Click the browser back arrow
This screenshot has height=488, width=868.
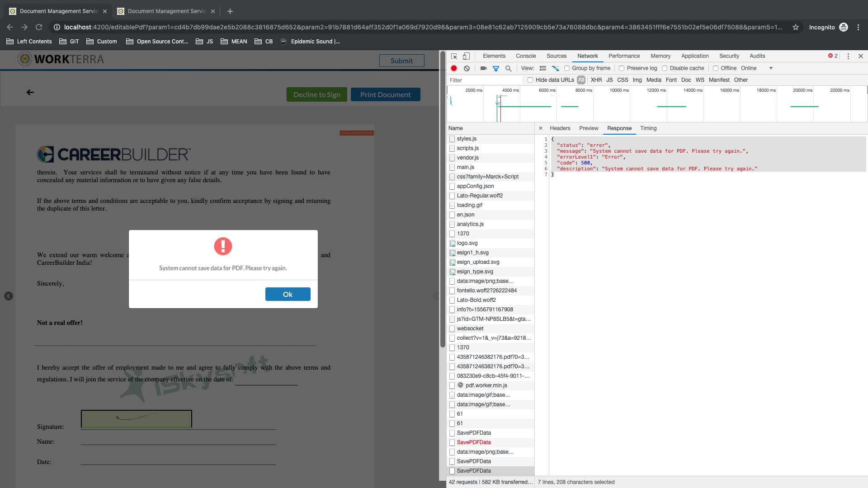(10, 27)
